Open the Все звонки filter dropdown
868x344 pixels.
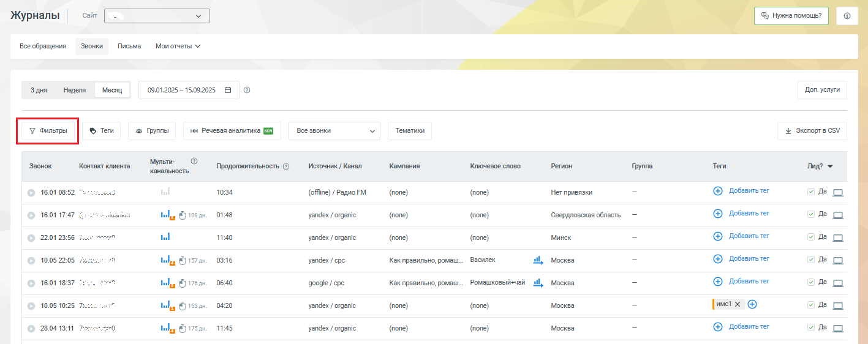[334, 131]
